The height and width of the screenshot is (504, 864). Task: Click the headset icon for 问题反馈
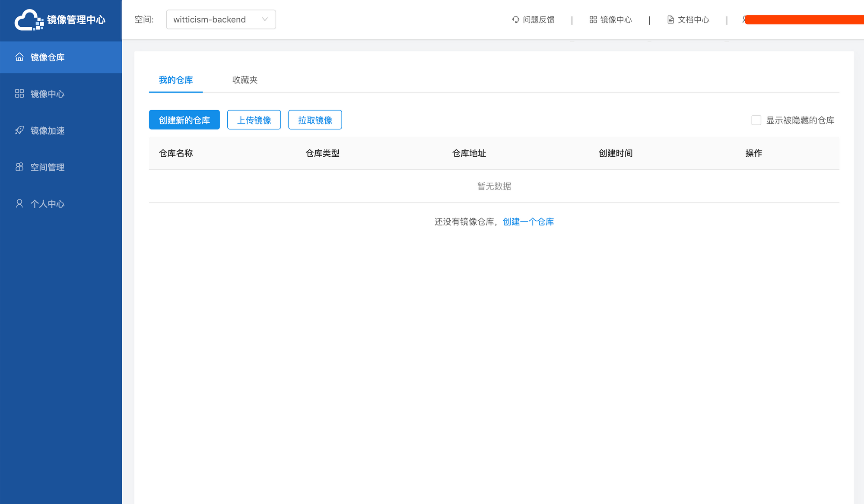(x=515, y=20)
